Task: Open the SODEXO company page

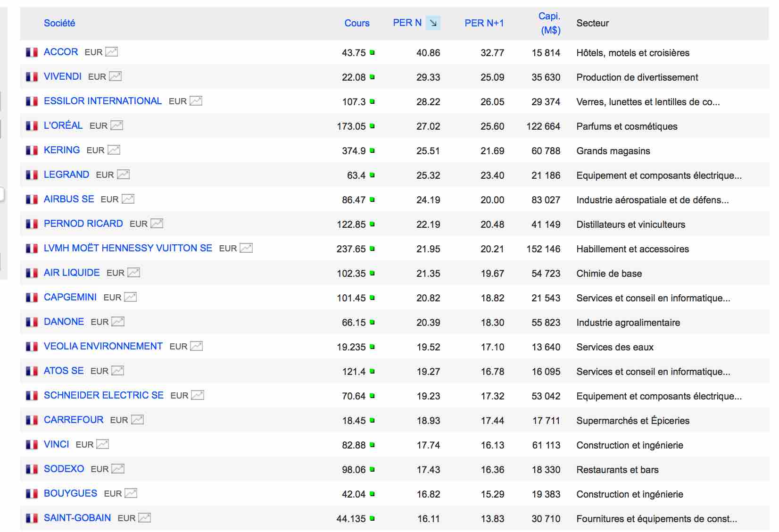Action: click(64, 469)
